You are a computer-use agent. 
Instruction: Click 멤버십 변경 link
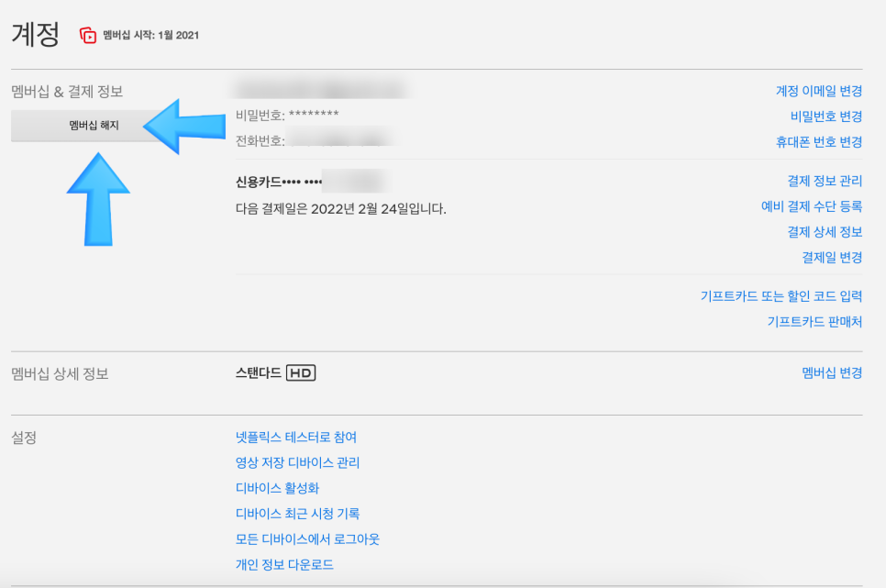832,372
